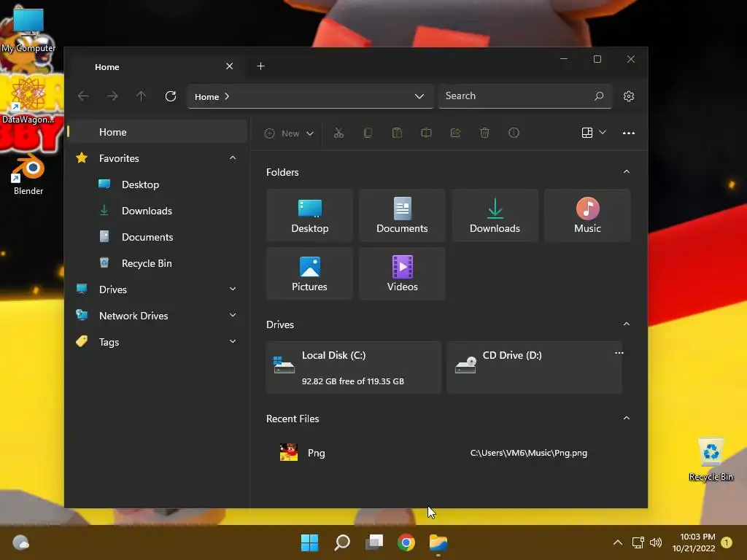Add a new tab with plus button
This screenshot has width=747, height=560.
point(260,66)
